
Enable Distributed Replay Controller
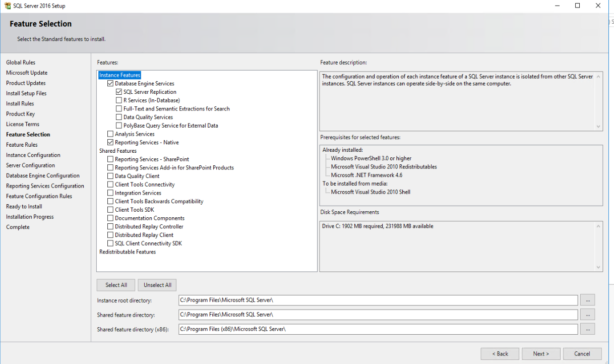(x=110, y=226)
